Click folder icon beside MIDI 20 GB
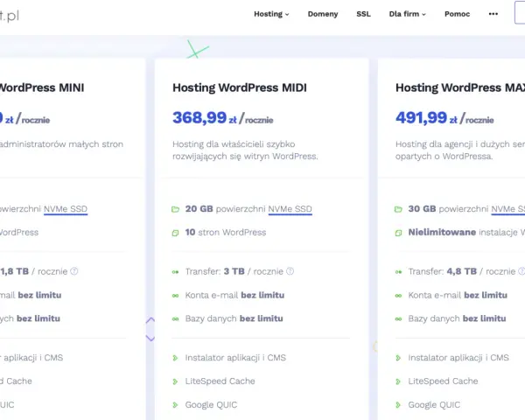Image resolution: width=525 pixels, height=420 pixels. point(175,209)
